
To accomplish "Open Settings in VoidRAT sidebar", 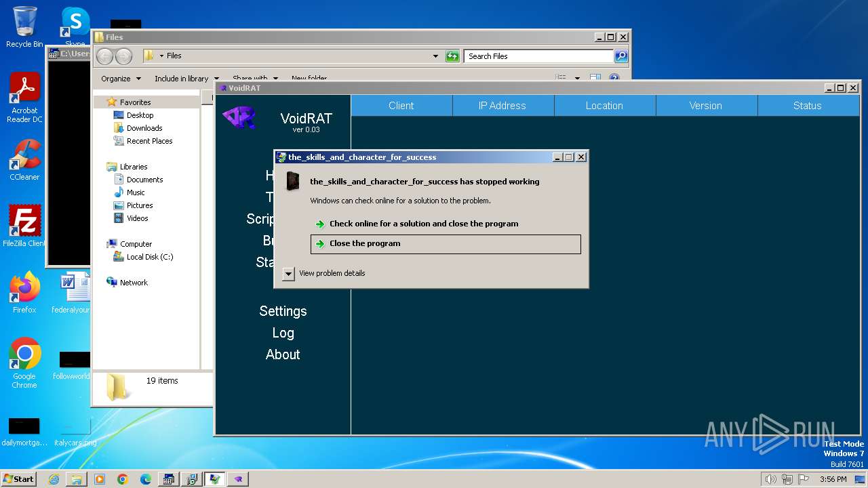I will (x=283, y=311).
